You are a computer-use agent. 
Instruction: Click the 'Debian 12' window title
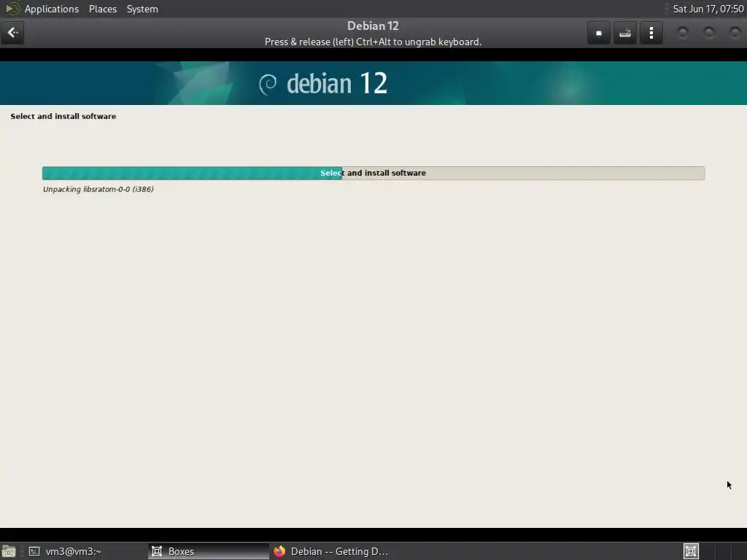373,26
